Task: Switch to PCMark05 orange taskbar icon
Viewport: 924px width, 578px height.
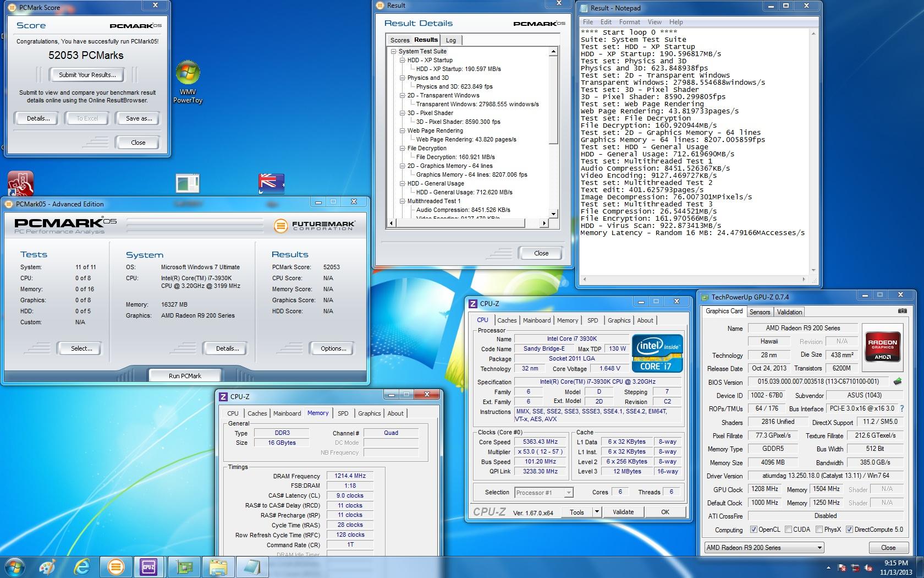Action: click(x=116, y=566)
